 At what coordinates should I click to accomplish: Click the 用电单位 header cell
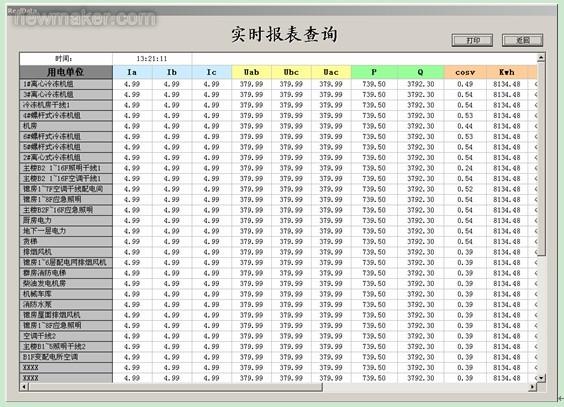pyautogui.click(x=66, y=72)
